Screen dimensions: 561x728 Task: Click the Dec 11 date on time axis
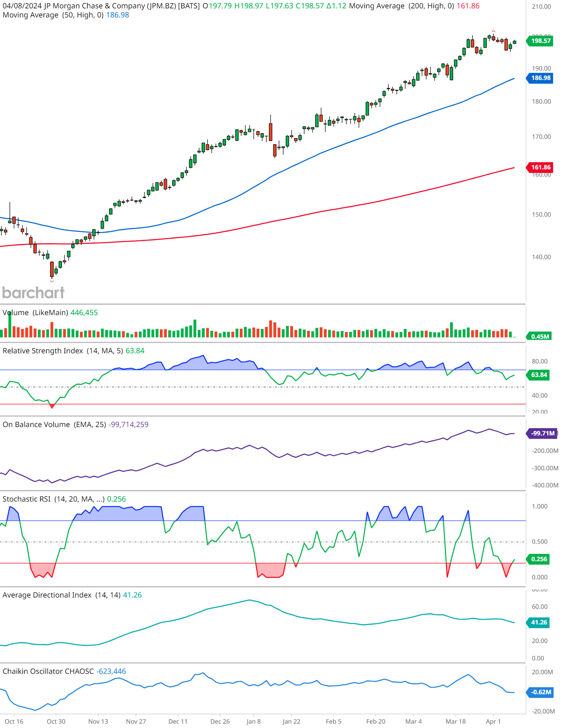click(178, 721)
